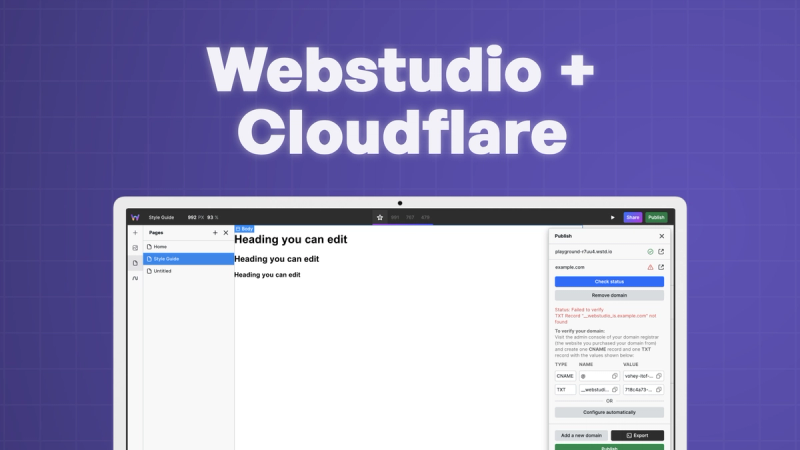This screenshot has width=800, height=450.
Task: Click the TXT type field
Action: (565, 390)
